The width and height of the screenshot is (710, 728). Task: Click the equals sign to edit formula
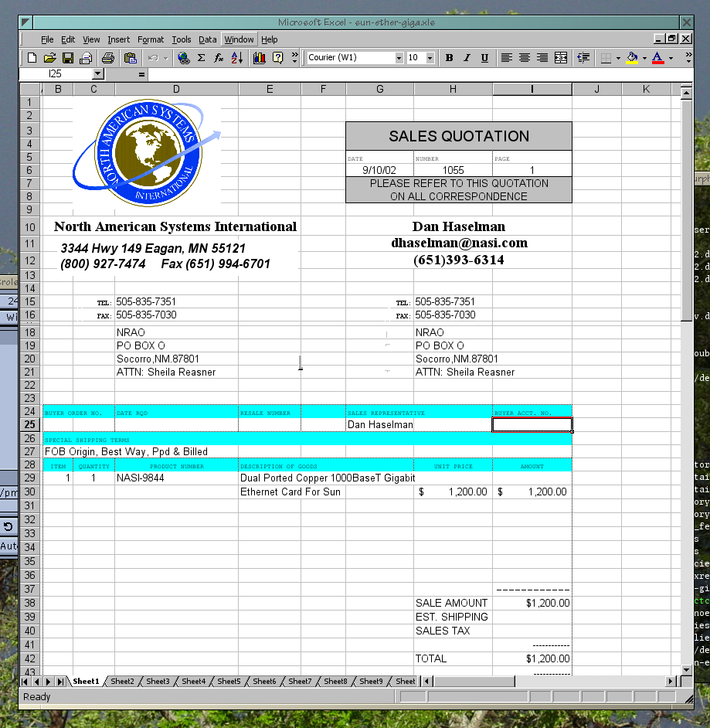tap(141, 74)
